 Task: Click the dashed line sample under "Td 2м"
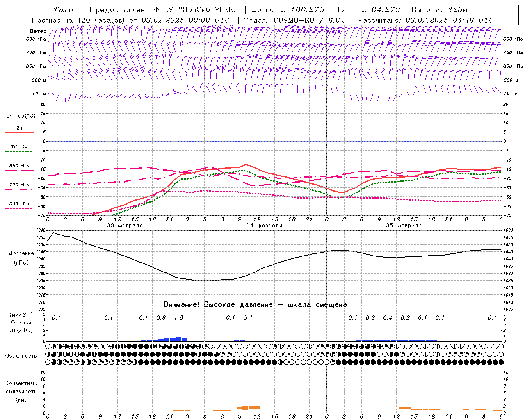19,152
